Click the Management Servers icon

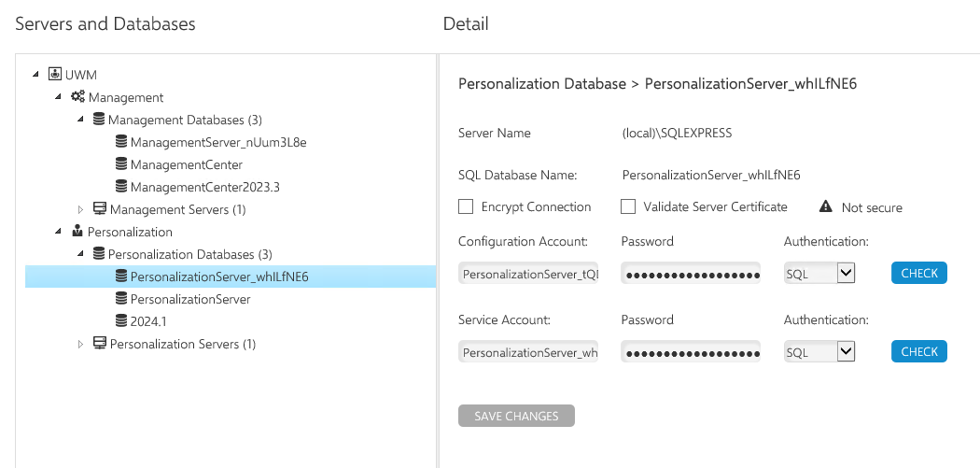(99, 209)
